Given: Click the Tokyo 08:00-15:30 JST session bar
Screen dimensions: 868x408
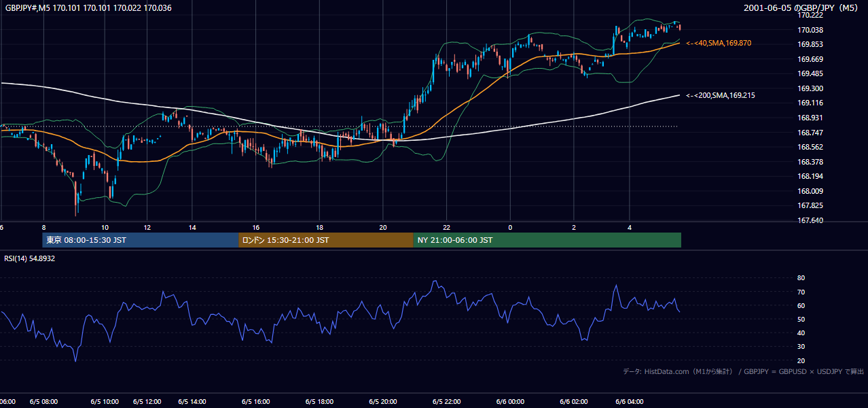Looking at the screenshot, I should click(141, 240).
